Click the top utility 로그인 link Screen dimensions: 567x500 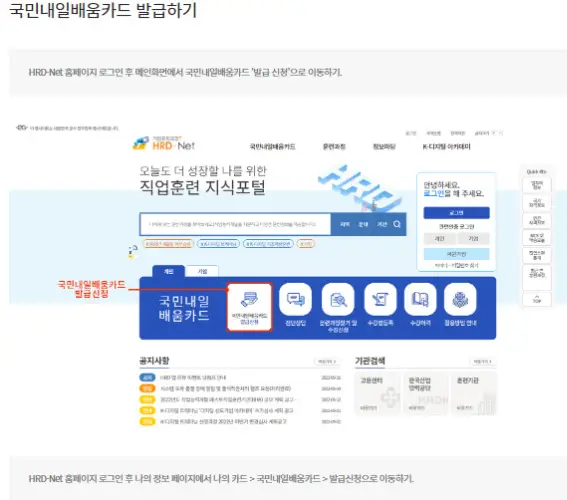coord(411,133)
